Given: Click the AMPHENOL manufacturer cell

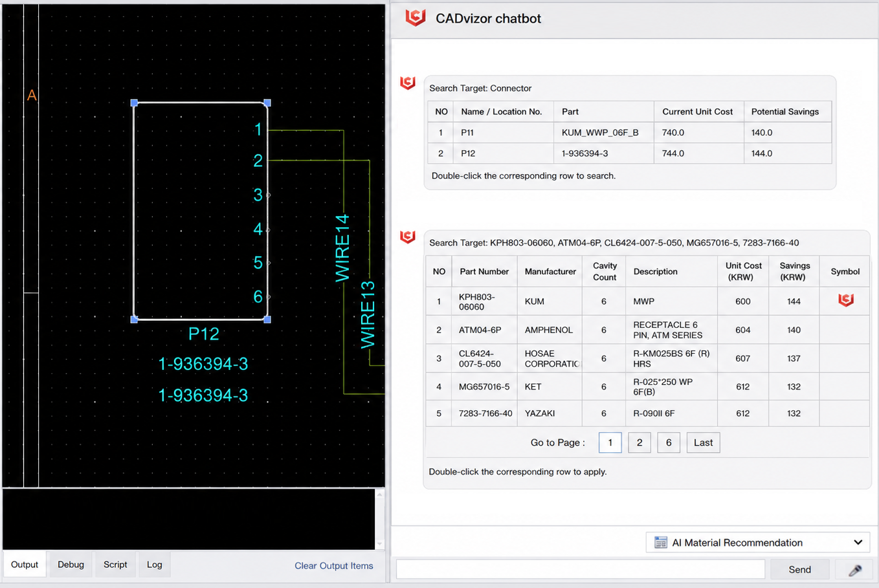Looking at the screenshot, I should point(549,330).
